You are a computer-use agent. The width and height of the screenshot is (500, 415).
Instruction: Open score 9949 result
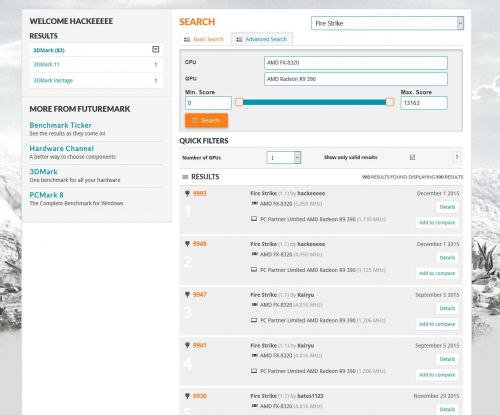(x=200, y=244)
